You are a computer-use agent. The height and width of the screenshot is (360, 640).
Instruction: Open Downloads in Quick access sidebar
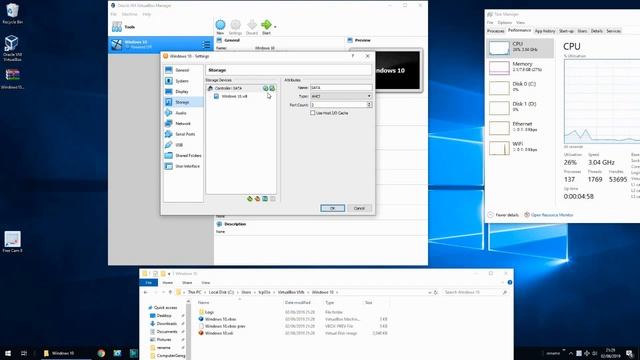[x=167, y=324]
